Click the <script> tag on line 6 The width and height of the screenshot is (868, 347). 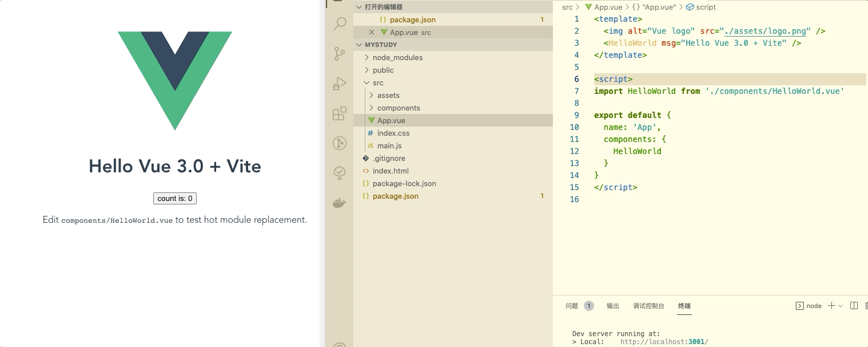[x=613, y=79]
